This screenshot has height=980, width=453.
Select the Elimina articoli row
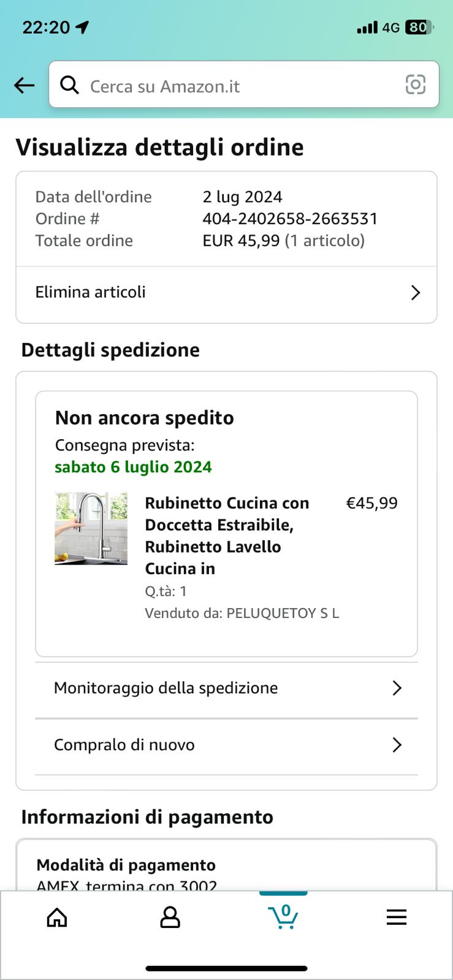click(x=226, y=293)
